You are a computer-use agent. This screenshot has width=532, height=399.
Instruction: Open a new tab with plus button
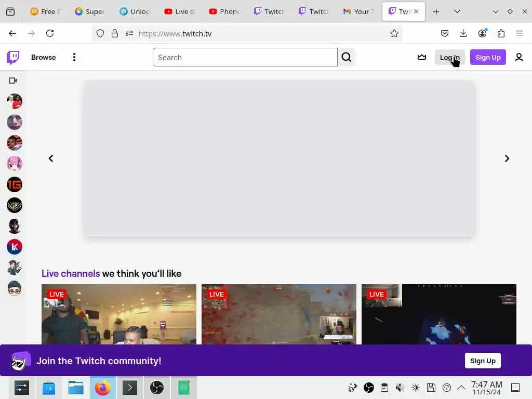(x=436, y=11)
